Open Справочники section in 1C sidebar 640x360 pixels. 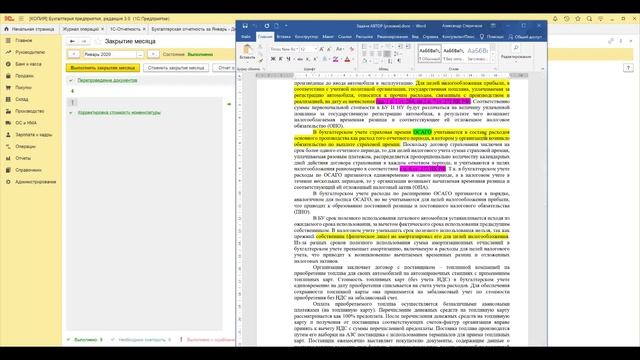click(x=28, y=170)
